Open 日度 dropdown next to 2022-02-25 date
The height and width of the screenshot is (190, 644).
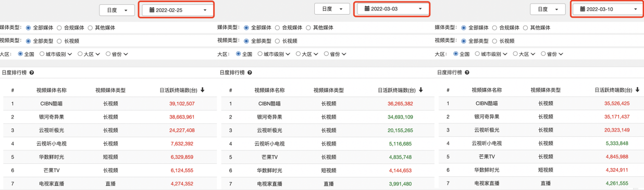(x=117, y=10)
